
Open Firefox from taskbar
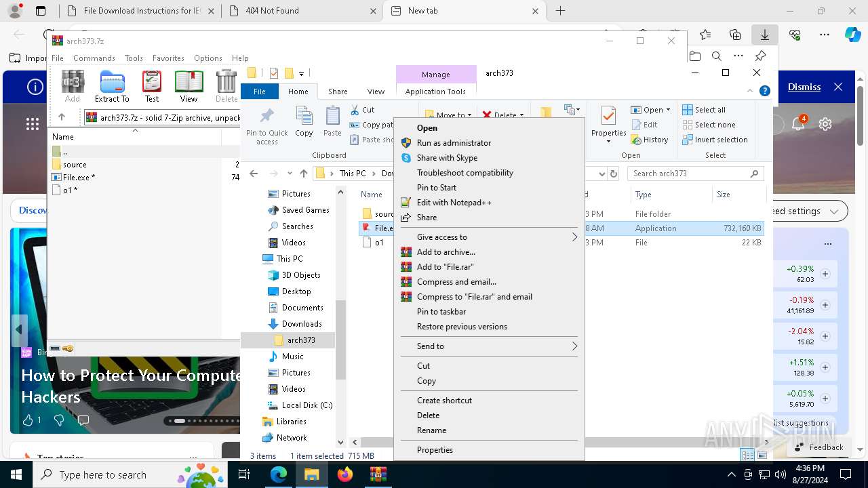pos(345,474)
